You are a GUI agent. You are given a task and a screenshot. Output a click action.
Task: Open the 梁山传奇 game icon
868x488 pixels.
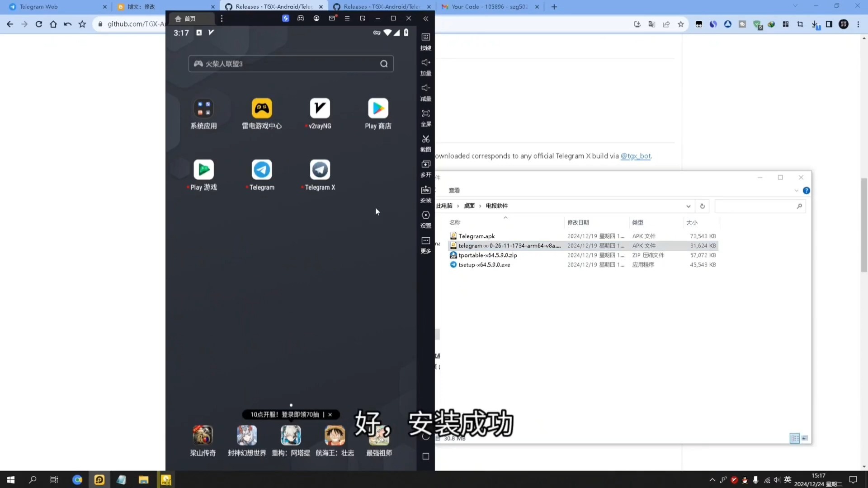(x=203, y=435)
